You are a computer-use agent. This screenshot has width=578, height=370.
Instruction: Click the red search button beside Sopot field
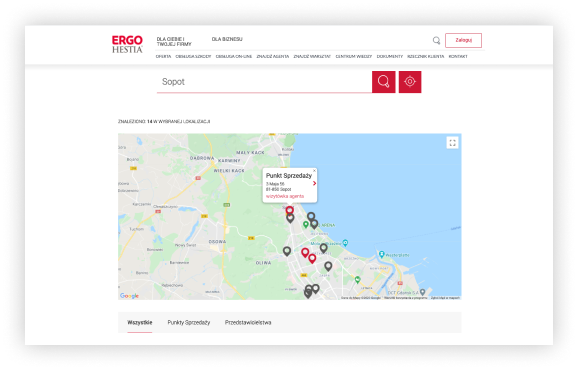(x=383, y=82)
